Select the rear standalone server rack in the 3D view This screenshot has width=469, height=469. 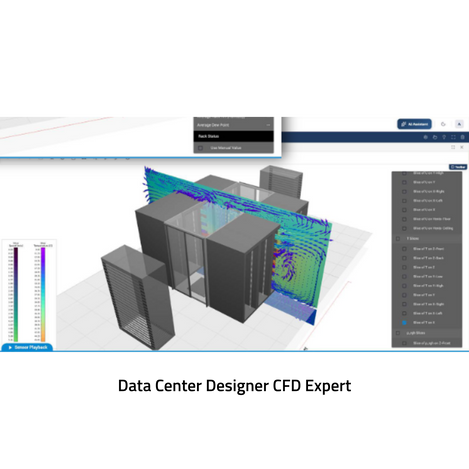click(281, 182)
